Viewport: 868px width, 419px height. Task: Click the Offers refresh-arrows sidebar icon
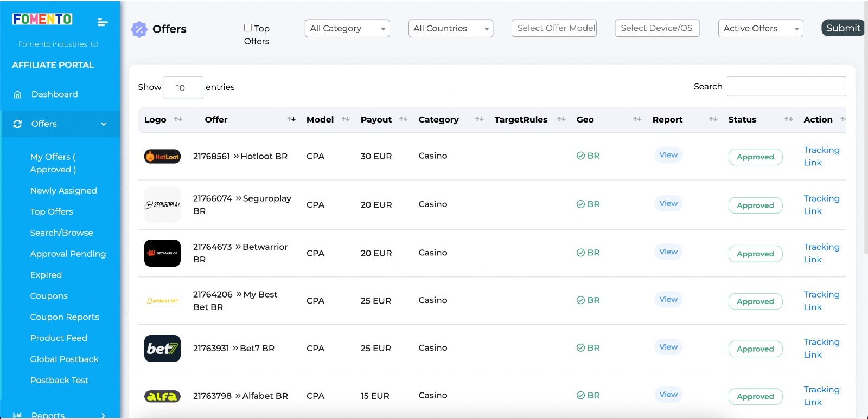click(17, 124)
